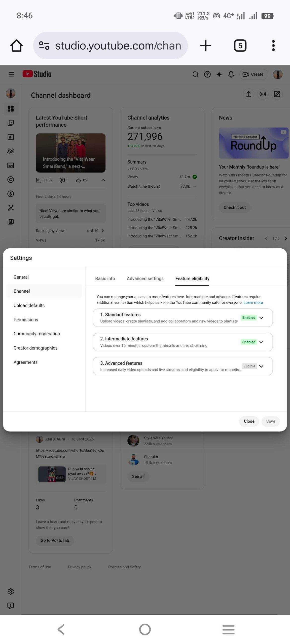Open browser's three-dot overflow menu

click(273, 46)
